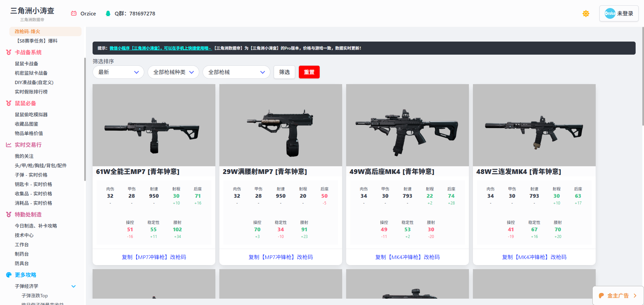Open the 全部枪械 weapon dropdown
Screen dimensions: 644x305
pyautogui.click(x=236, y=72)
